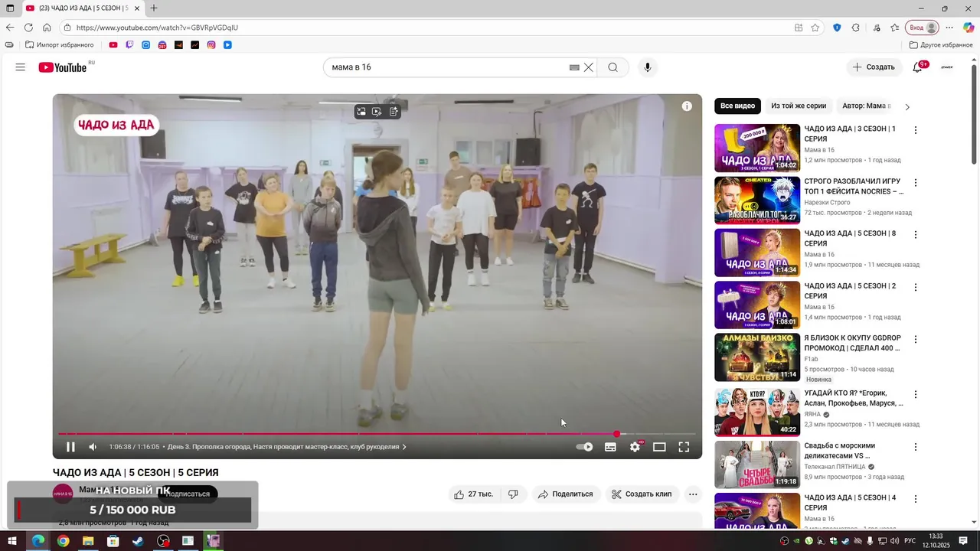Click the Вход profile button

coord(923,28)
